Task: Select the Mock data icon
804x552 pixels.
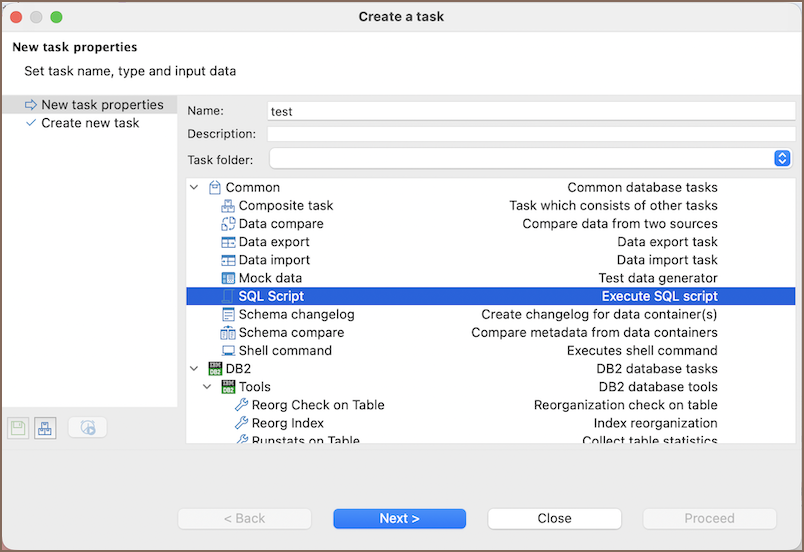Action: click(x=228, y=278)
